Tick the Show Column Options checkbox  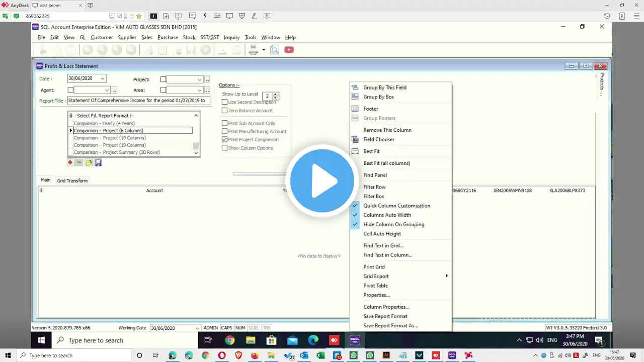(225, 148)
